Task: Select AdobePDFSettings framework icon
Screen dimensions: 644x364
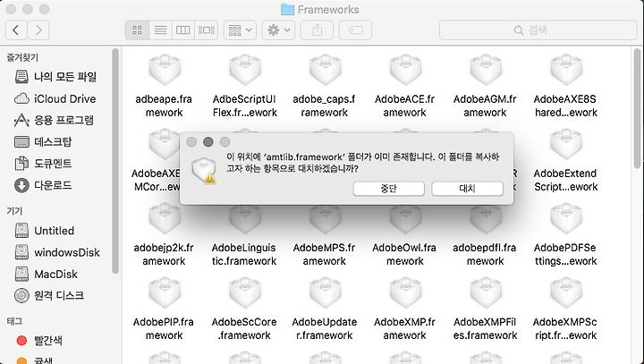Action: click(x=566, y=219)
